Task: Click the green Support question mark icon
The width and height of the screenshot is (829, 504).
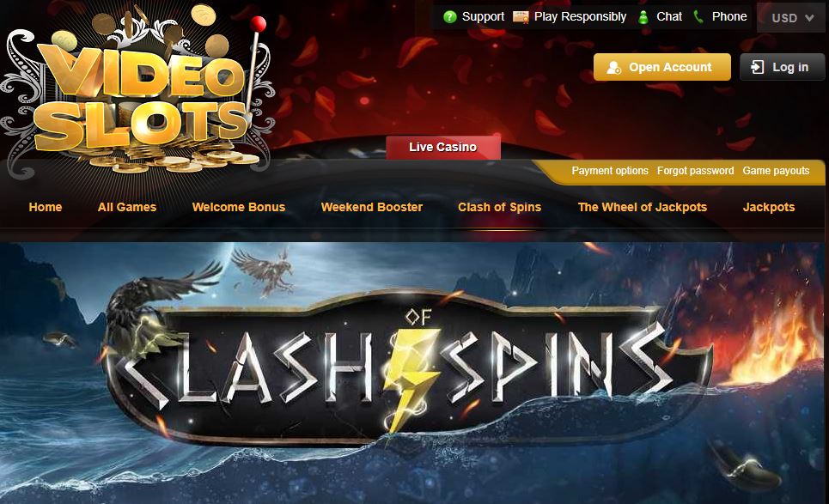Action: pos(450,17)
